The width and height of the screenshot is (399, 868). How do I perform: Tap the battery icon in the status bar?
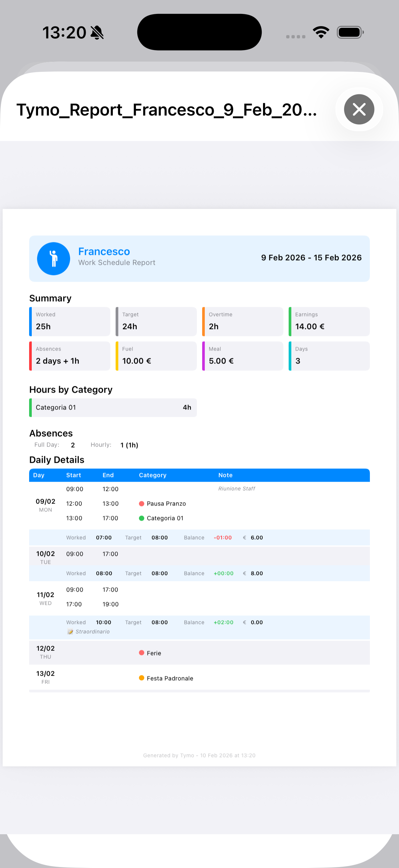[x=350, y=32]
